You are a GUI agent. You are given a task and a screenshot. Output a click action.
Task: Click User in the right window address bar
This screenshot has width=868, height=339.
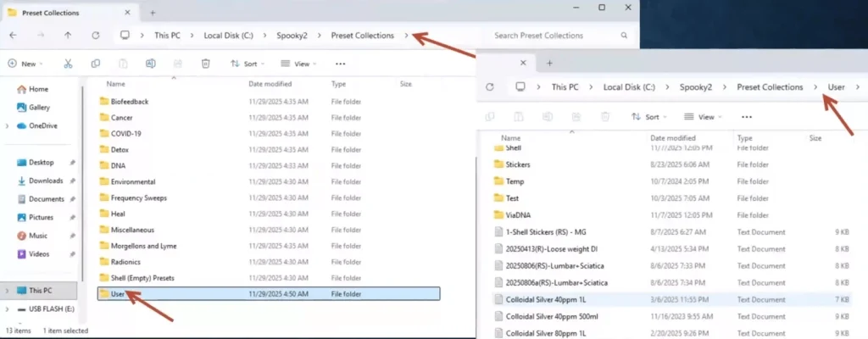pyautogui.click(x=836, y=87)
